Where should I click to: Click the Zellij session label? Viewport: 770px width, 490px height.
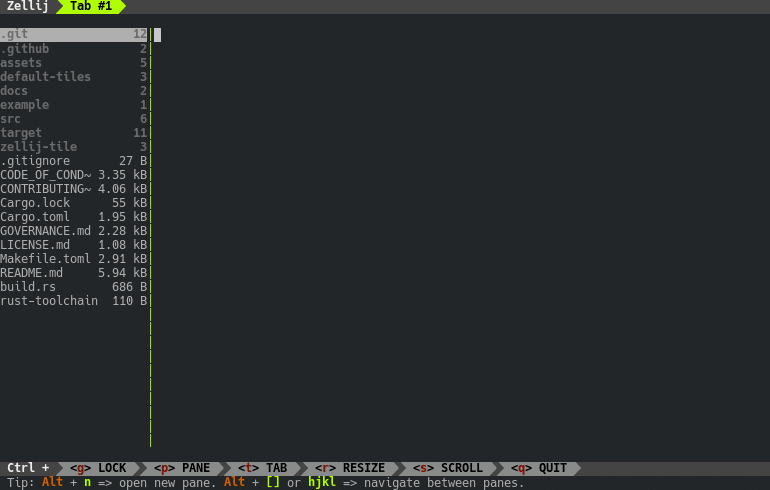[28, 6]
